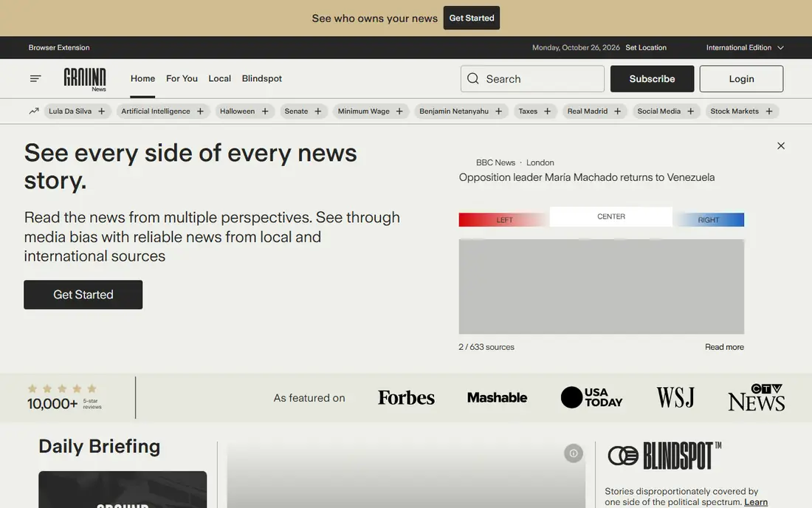Click Set Location link
The height and width of the screenshot is (508, 812).
click(x=646, y=48)
